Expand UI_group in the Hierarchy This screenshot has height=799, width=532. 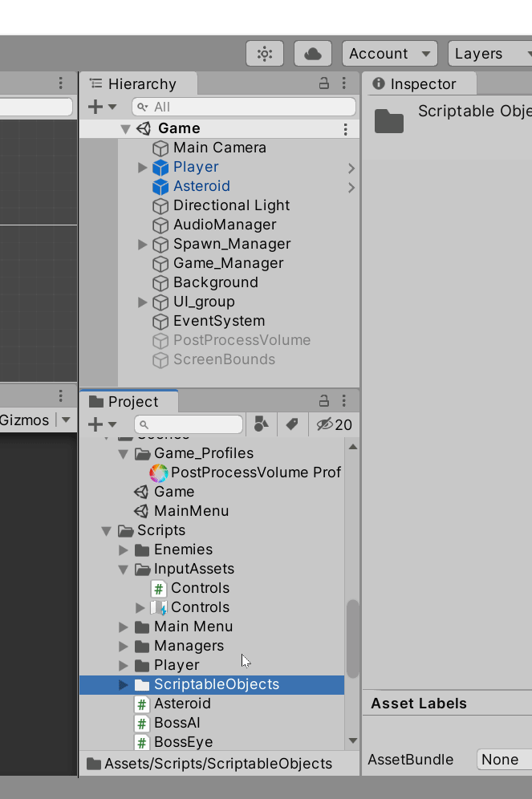pyautogui.click(x=142, y=302)
